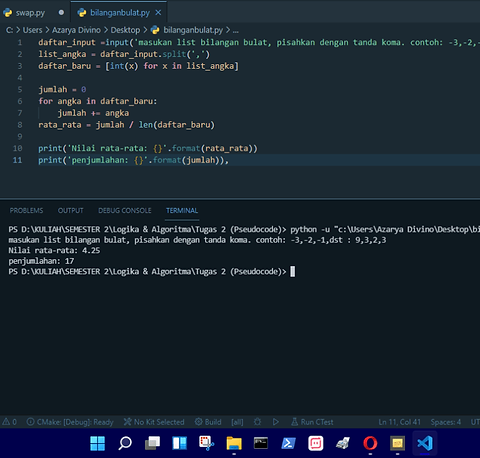Image resolution: width=480 pixels, height=458 pixels.
Task: Open PowerShell from the taskbar
Action: tap(288, 443)
